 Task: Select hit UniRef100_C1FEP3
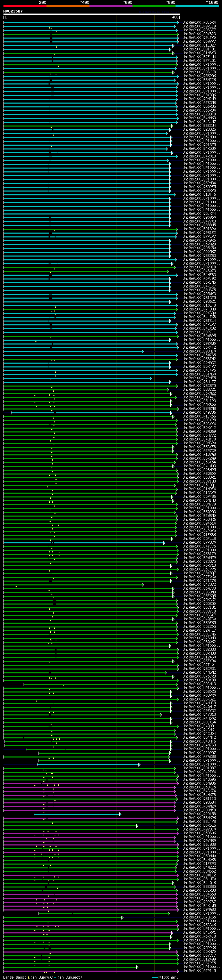[x=199, y=864]
